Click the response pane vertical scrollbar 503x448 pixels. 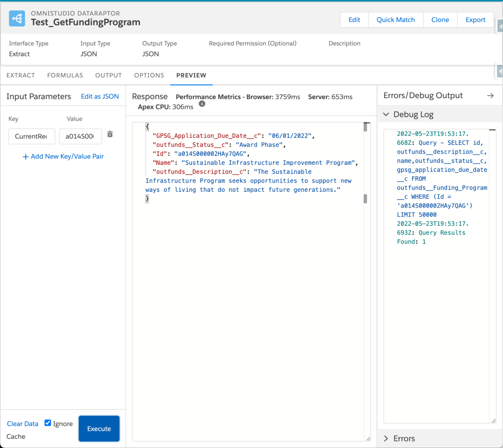365,162
